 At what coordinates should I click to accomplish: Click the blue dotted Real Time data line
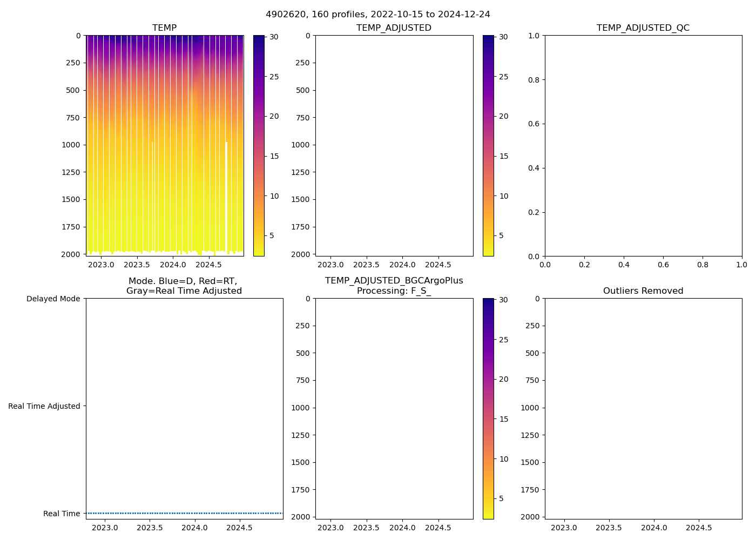[x=184, y=513]
